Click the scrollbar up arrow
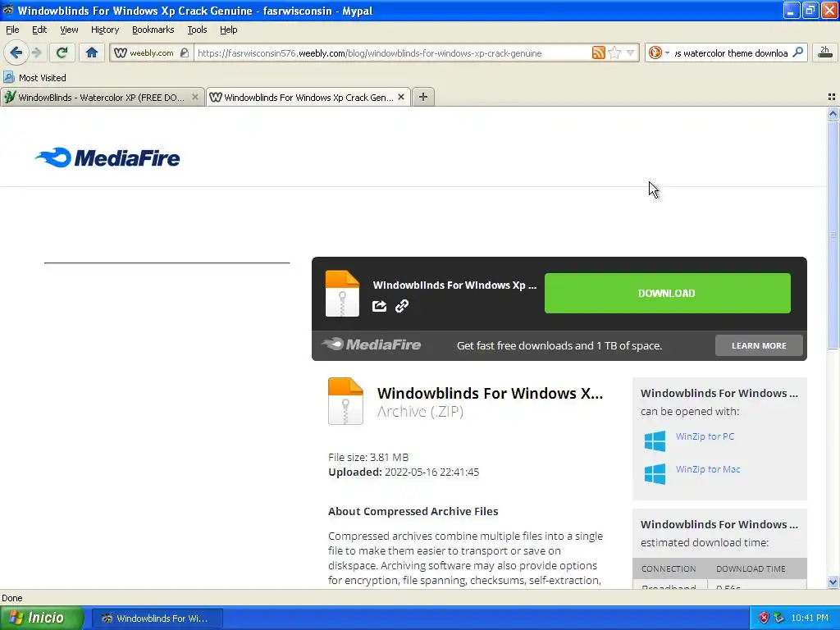 833,113
